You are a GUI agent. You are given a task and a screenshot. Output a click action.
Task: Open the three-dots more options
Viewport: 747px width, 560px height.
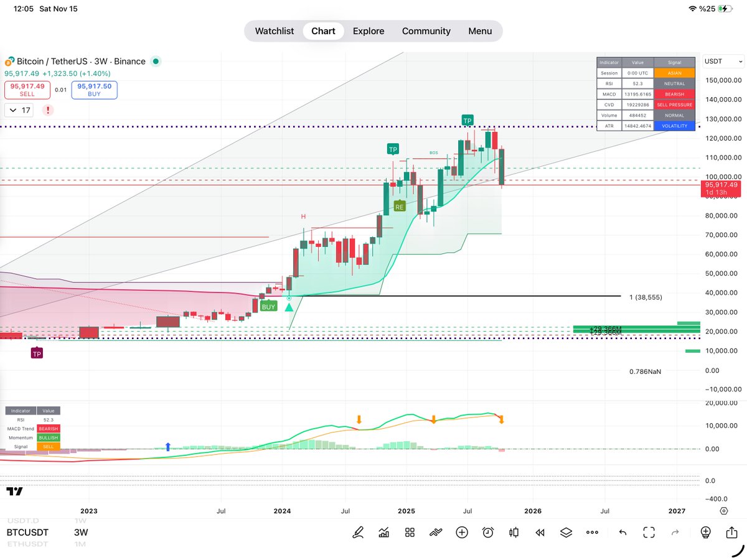pyautogui.click(x=592, y=533)
